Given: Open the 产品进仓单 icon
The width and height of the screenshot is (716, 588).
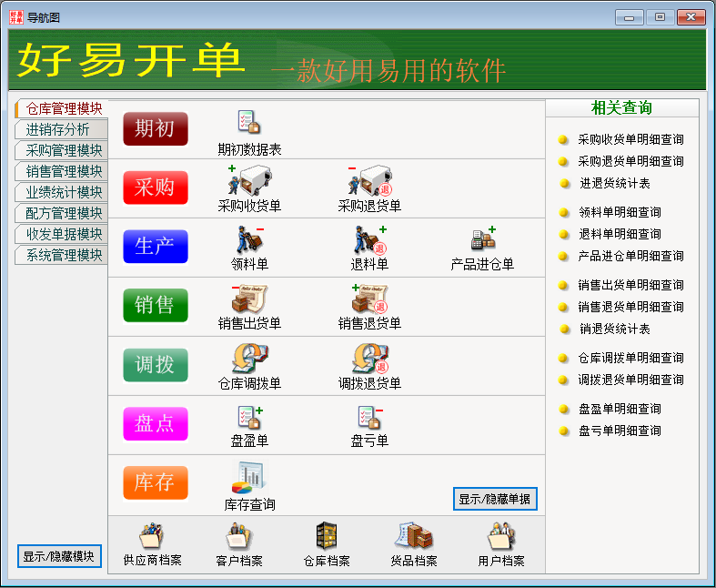Looking at the screenshot, I should tap(482, 240).
